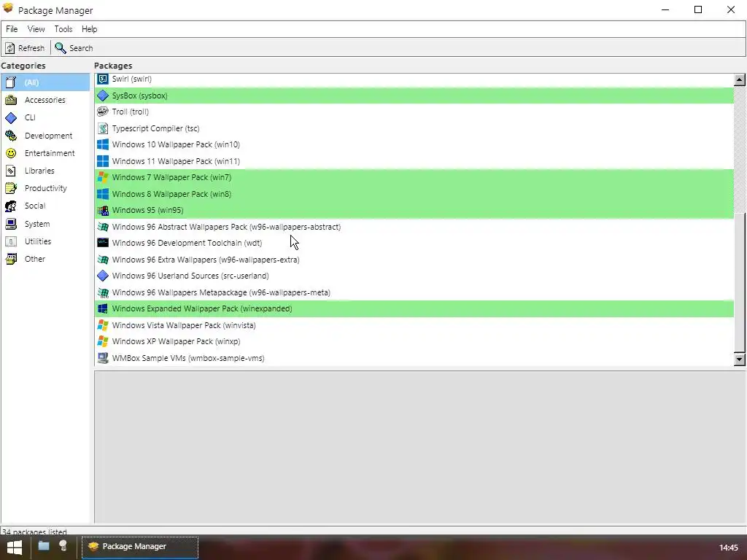Click the Typescript Compiler package icon

(x=102, y=128)
